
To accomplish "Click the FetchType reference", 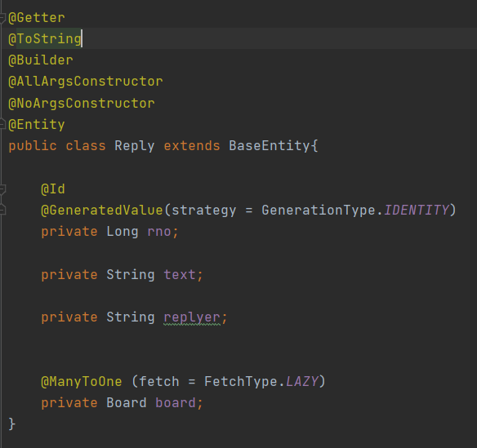I will point(241,382).
